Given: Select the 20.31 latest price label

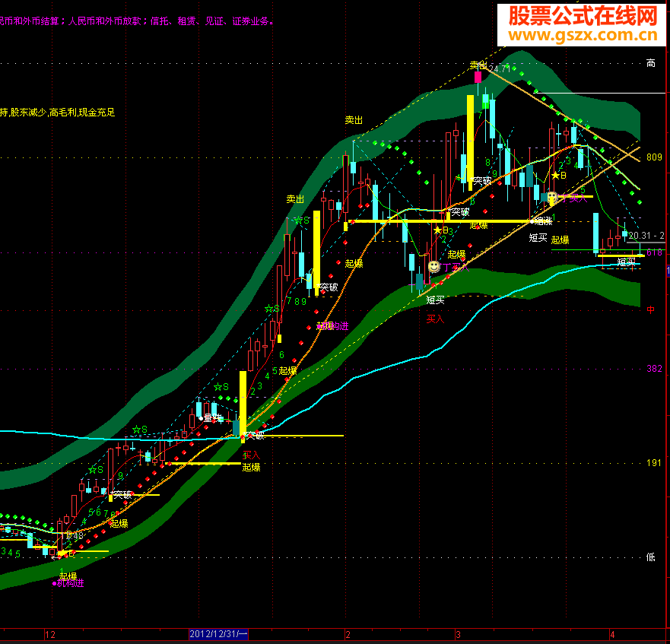Looking at the screenshot, I should pos(646,236).
